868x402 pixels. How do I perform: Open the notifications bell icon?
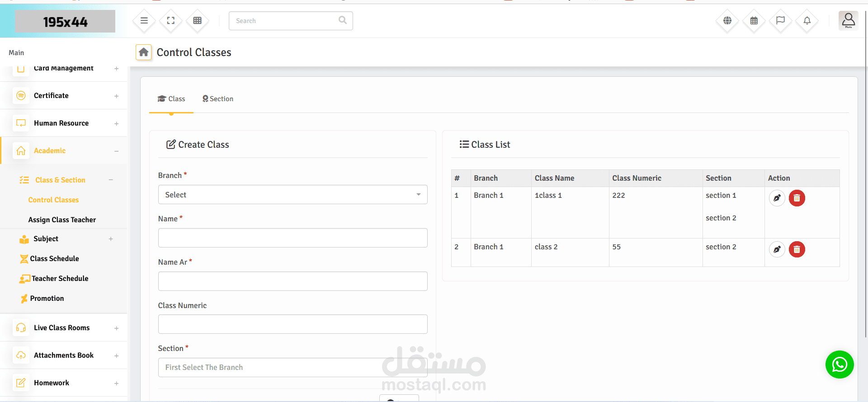point(807,21)
